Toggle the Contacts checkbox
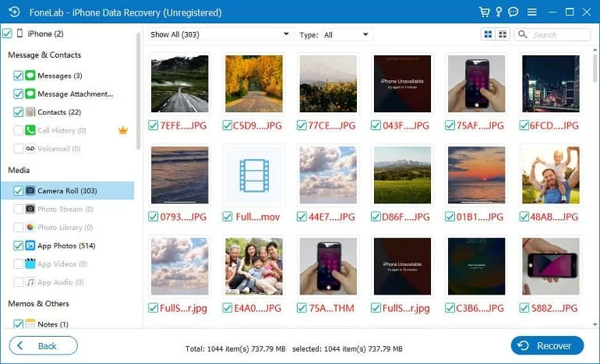Viewport: 600px width, 364px height. (18, 112)
